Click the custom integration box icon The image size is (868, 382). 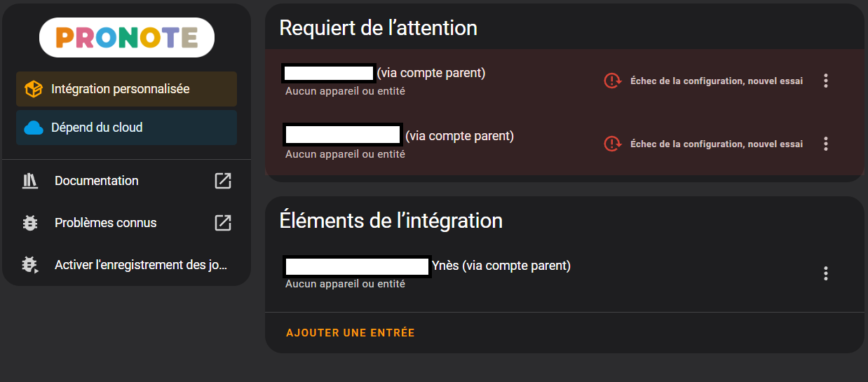[34, 90]
